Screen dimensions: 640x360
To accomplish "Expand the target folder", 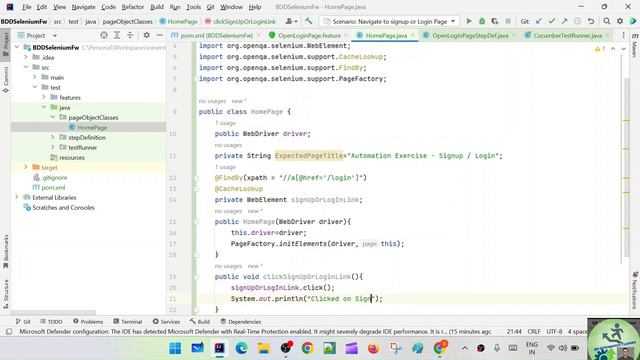I will click(26, 167).
